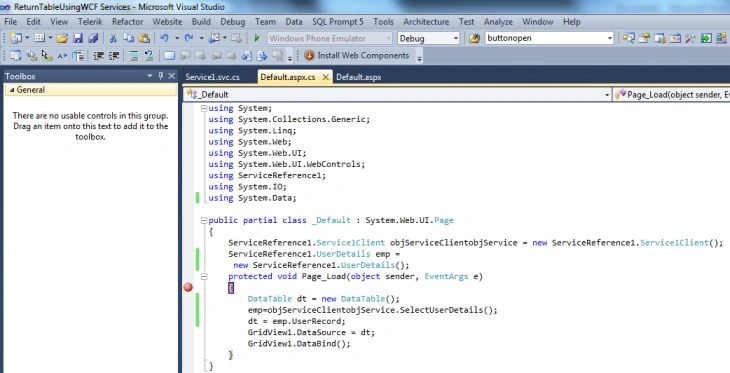
Task: Click the Find in Files icon
Action: point(474,38)
